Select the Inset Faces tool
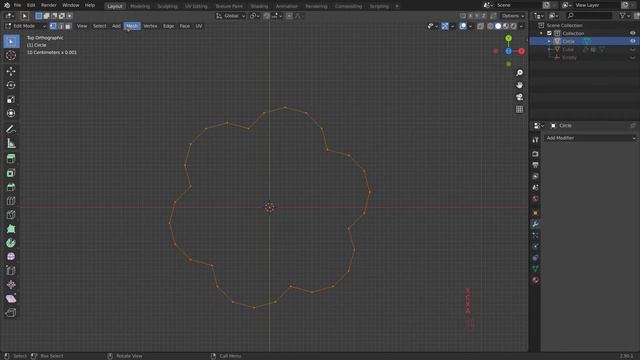This screenshot has width=640, height=360. (11, 173)
